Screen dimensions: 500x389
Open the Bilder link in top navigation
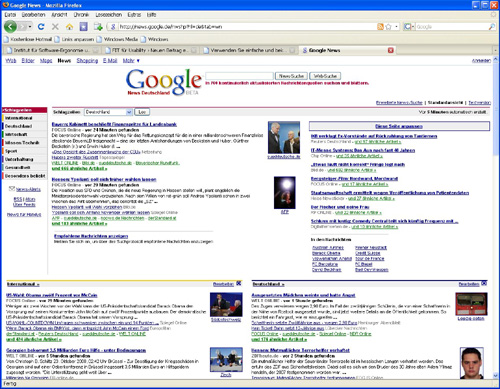28,61
